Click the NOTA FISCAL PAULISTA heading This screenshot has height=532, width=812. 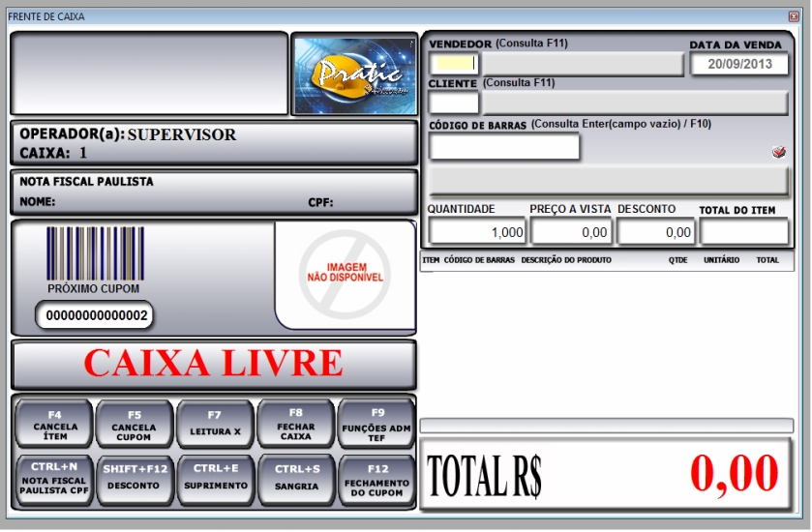coord(86,182)
